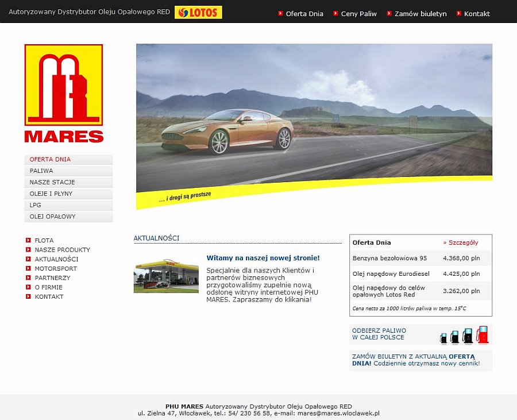Select OLEJ OPAŁOWY sidebar menu item
Image resolution: width=517 pixels, height=420 pixels.
pos(68,217)
